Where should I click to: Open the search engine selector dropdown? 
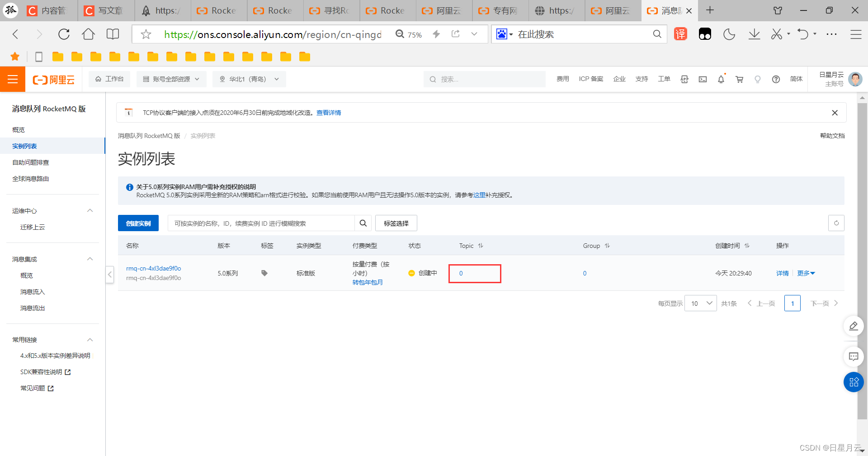(505, 34)
